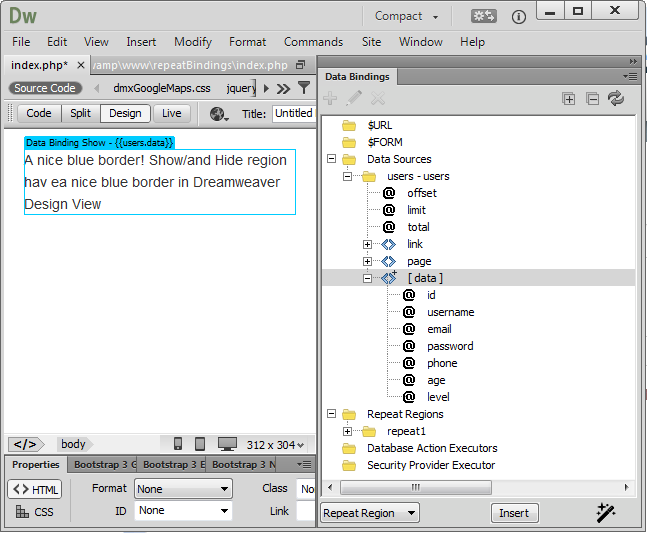Click the expand all tree icon

[569, 99]
